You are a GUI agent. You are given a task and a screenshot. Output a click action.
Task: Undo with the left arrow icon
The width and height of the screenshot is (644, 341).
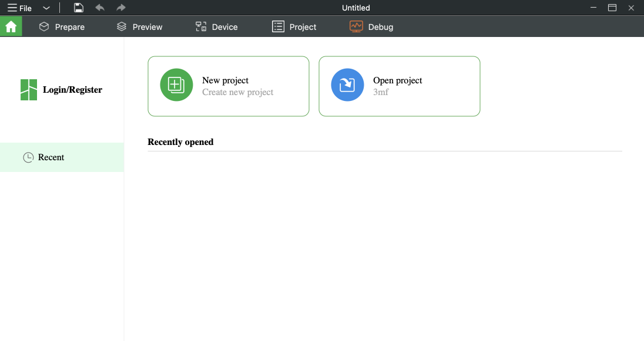(x=100, y=8)
